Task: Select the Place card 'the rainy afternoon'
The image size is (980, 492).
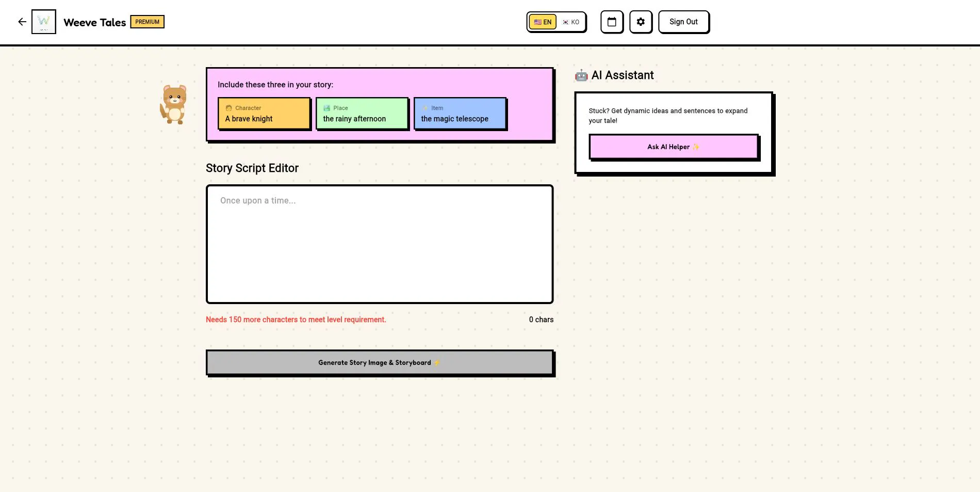Action: (x=362, y=113)
